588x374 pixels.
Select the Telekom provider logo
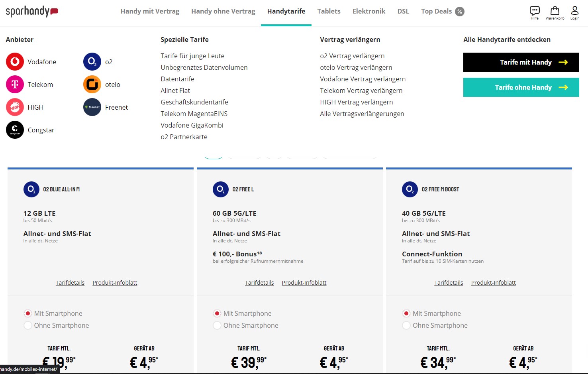[15, 85]
